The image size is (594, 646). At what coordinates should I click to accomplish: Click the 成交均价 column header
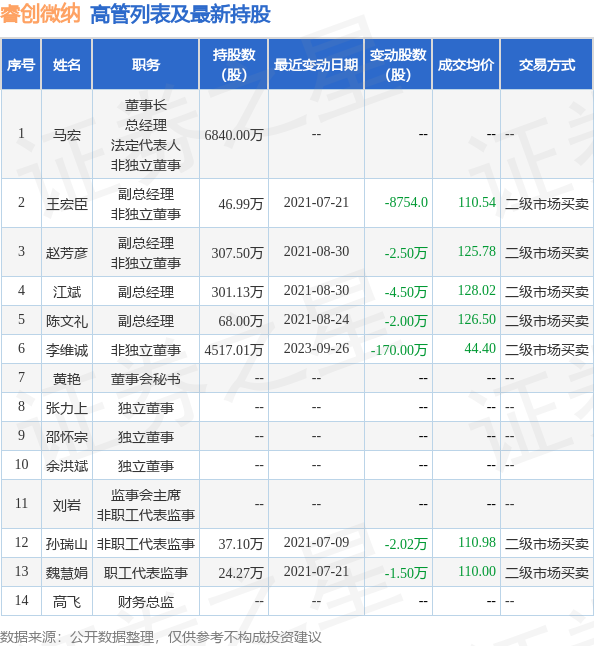[x=466, y=65]
